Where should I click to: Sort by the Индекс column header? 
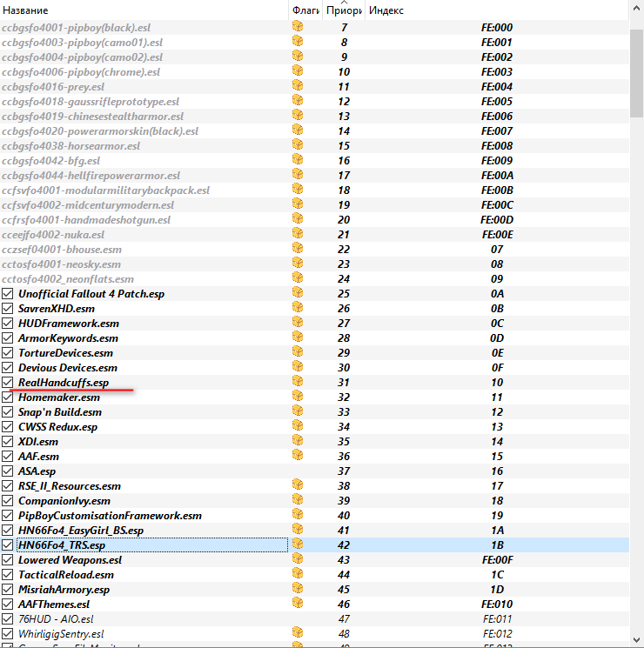point(496,10)
